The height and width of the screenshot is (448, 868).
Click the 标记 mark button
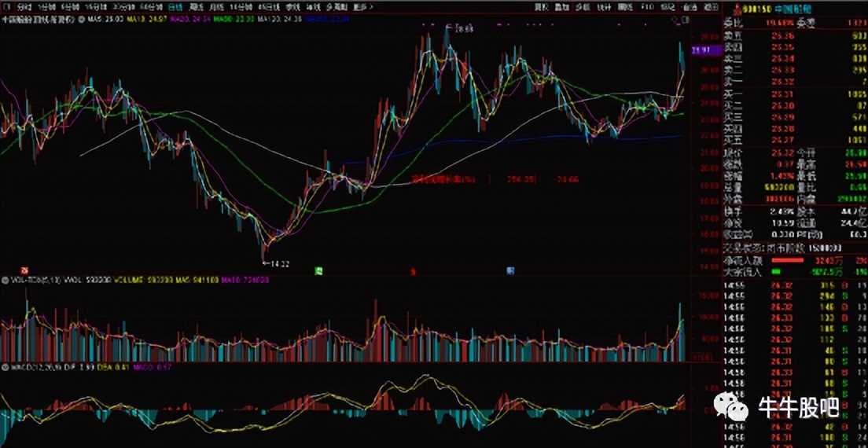coord(668,8)
